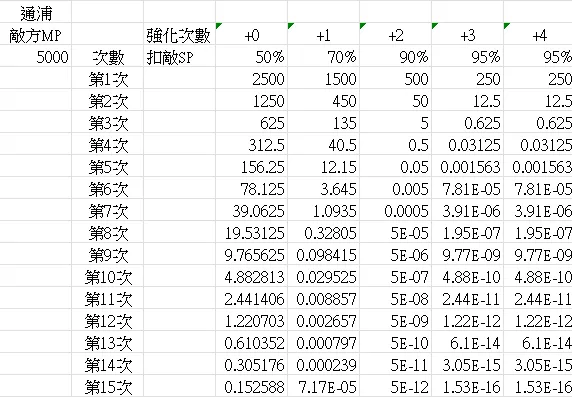The width and height of the screenshot is (572, 397).
Task: Select the 第9次 row label
Action: coord(108,254)
